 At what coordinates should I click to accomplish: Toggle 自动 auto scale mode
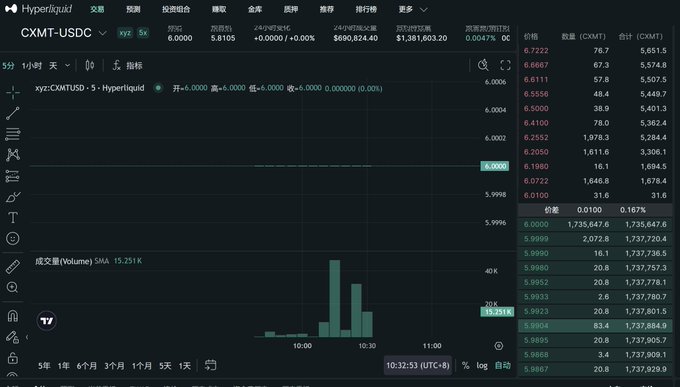point(503,365)
